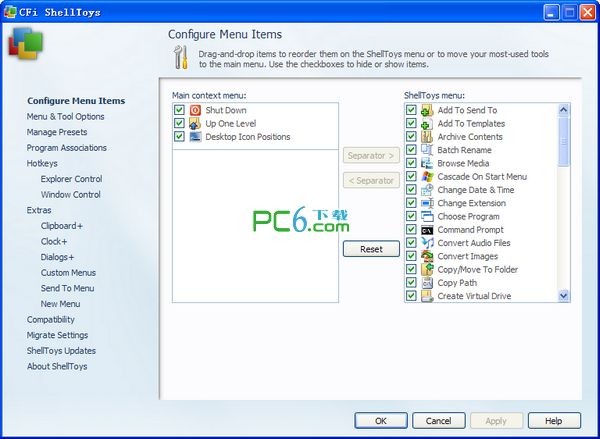The image size is (600, 439).
Task: Uncheck the Up One Level checkbox
Action: [179, 123]
